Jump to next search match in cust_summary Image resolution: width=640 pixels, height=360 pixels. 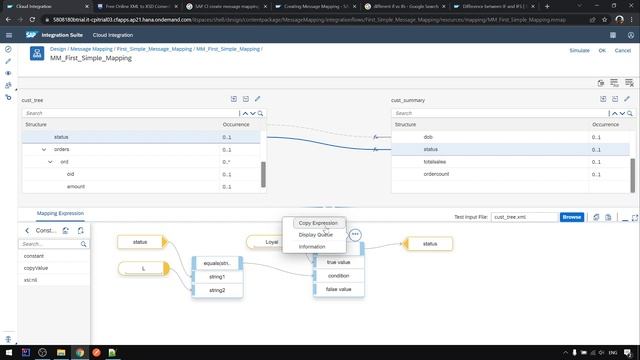[x=622, y=113]
